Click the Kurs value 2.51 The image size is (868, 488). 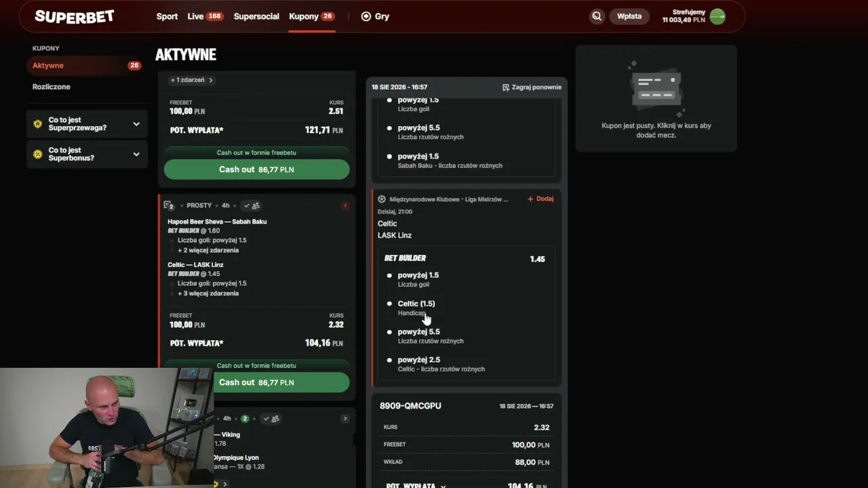(336, 111)
